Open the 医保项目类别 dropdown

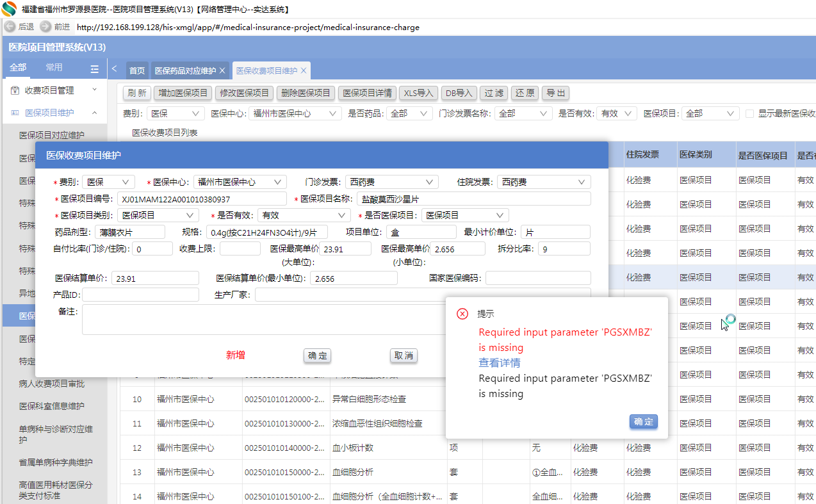(158, 215)
